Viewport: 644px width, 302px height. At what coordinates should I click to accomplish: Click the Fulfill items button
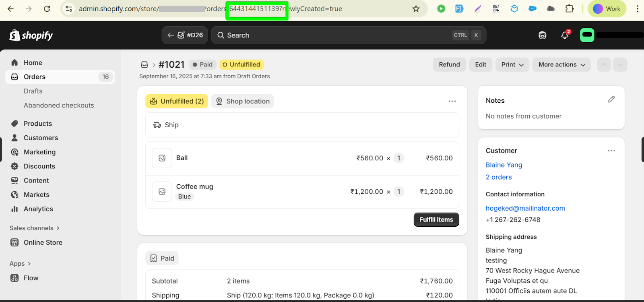coord(436,219)
